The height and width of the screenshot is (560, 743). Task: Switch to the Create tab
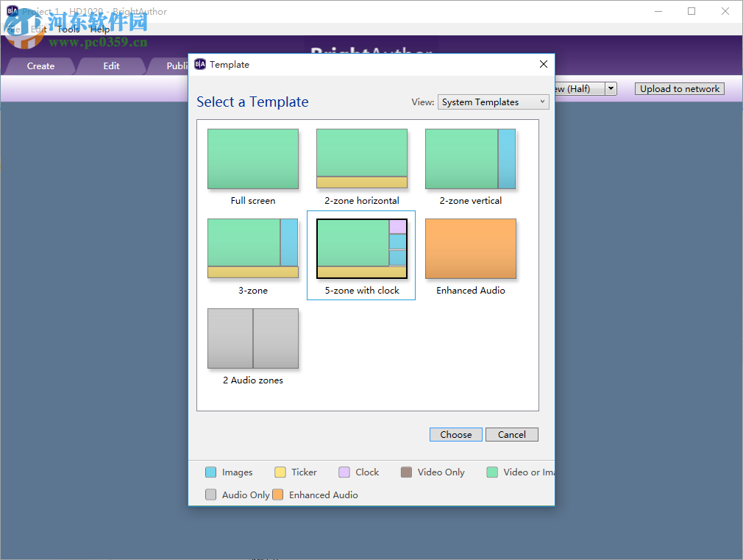[40, 65]
